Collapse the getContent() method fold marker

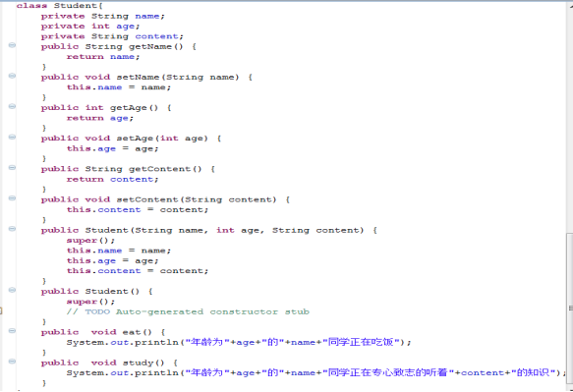point(12,168)
